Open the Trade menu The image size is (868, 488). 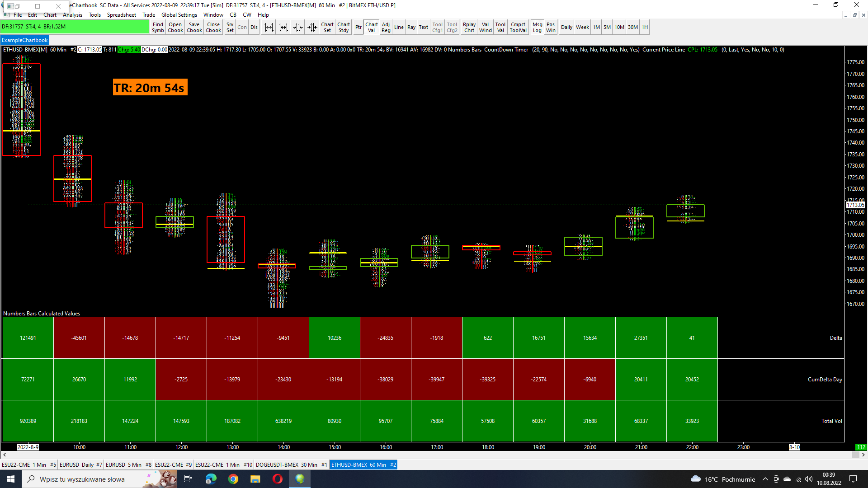point(149,15)
